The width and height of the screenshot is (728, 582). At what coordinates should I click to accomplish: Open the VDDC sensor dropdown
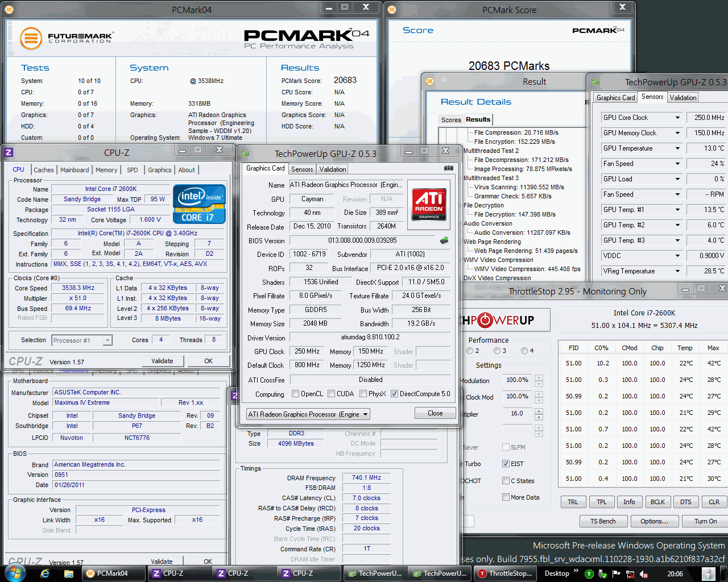677,256
